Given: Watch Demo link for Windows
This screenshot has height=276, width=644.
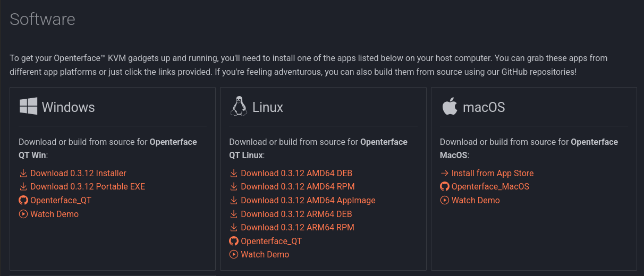Looking at the screenshot, I should 54,214.
